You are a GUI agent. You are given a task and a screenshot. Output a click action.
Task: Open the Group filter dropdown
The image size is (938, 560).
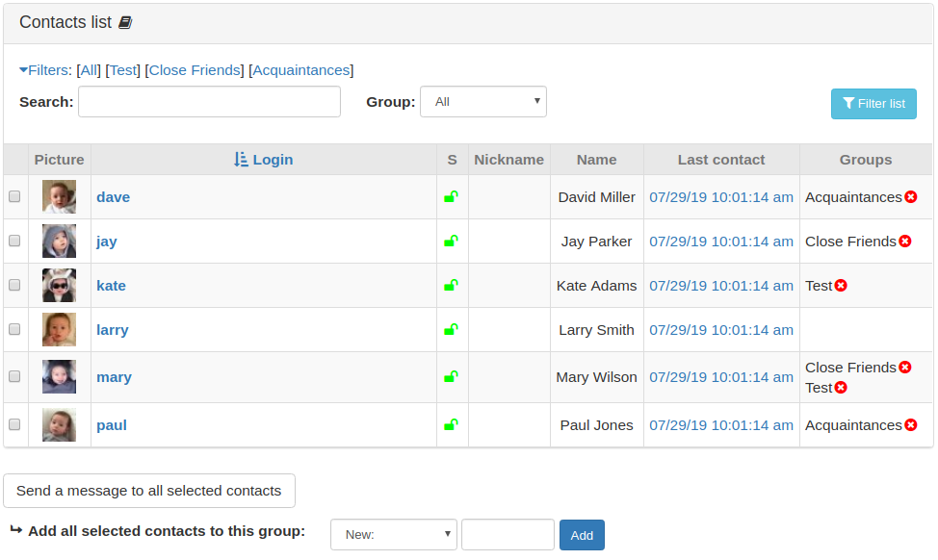pyautogui.click(x=483, y=102)
